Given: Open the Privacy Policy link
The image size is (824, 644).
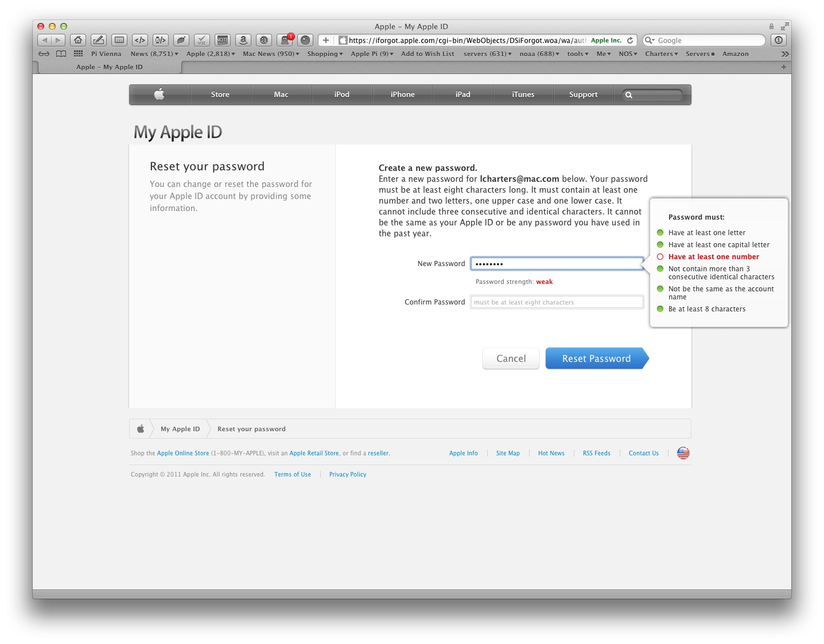Looking at the screenshot, I should coord(348,474).
